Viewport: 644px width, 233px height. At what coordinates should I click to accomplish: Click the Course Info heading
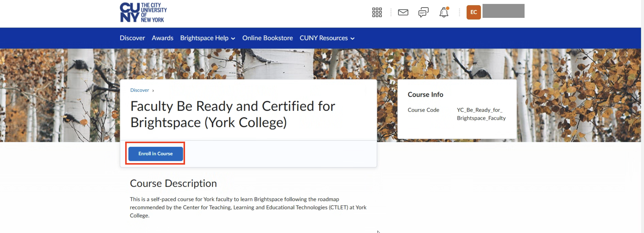[425, 95]
